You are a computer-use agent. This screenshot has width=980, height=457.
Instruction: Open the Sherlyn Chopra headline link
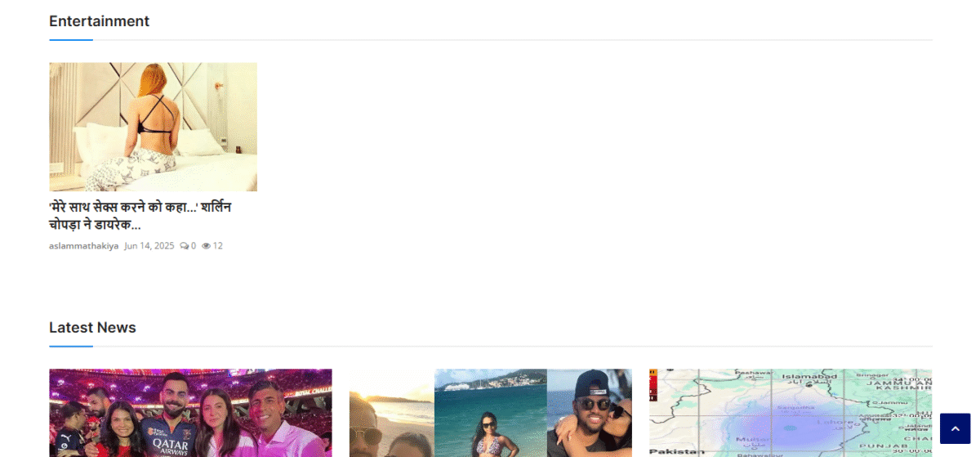pyautogui.click(x=140, y=216)
